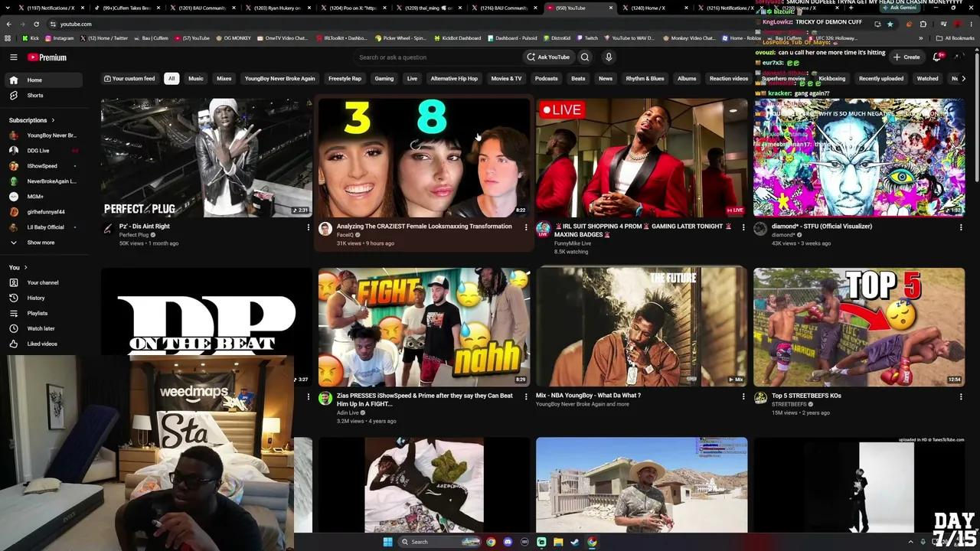Switch to the (950) YouTube browser tab

580,8
